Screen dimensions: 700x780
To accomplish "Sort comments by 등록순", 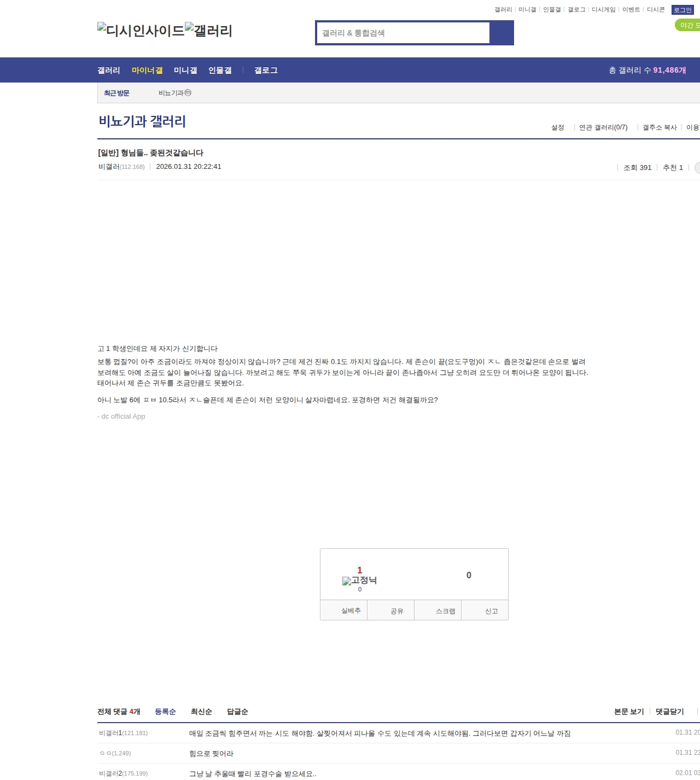I will click(x=165, y=712).
